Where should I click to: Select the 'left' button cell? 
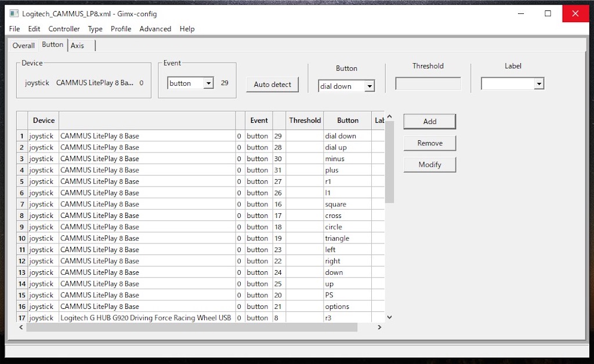coord(347,249)
